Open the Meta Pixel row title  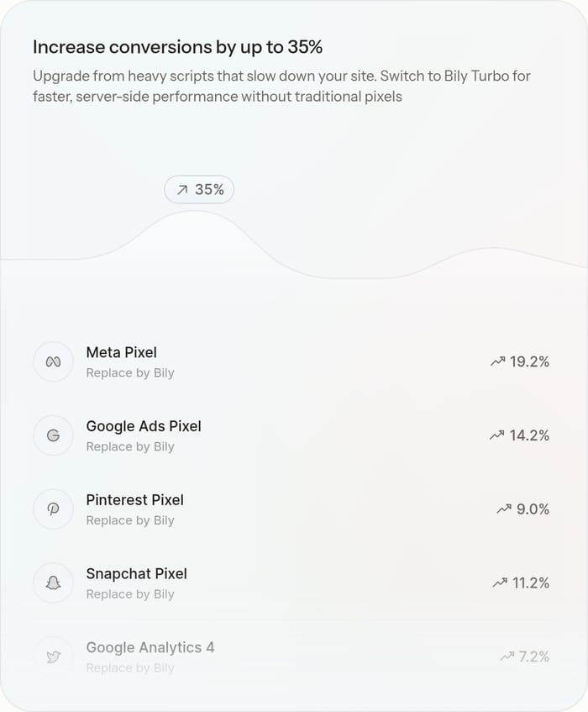(x=122, y=352)
